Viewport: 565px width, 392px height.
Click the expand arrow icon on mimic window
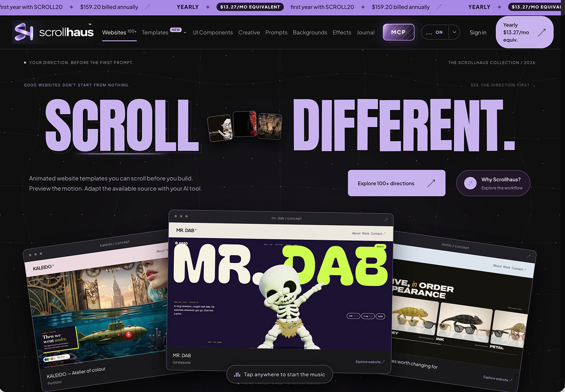coord(528,256)
